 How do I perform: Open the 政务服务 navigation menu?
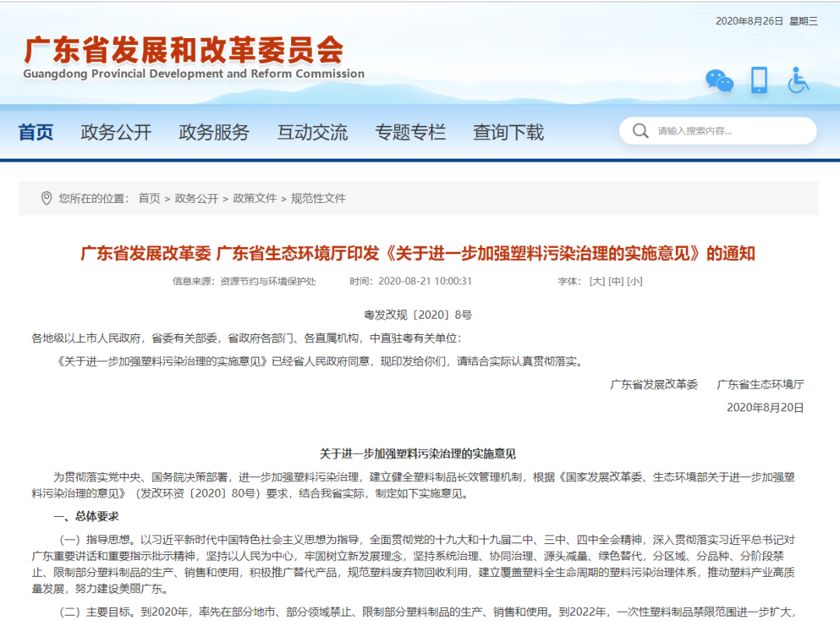pos(215,131)
